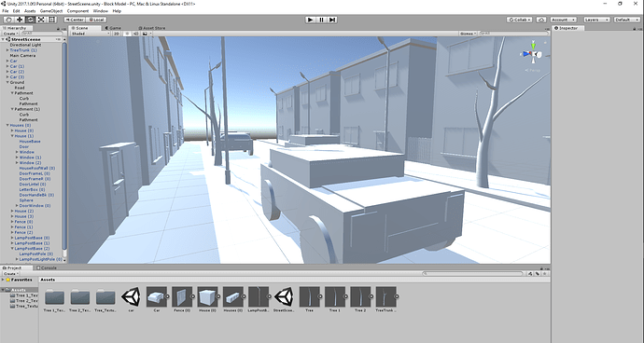Image resolution: width=644 pixels, height=343 pixels.
Task: Open the Assets menu
Action: (30, 11)
